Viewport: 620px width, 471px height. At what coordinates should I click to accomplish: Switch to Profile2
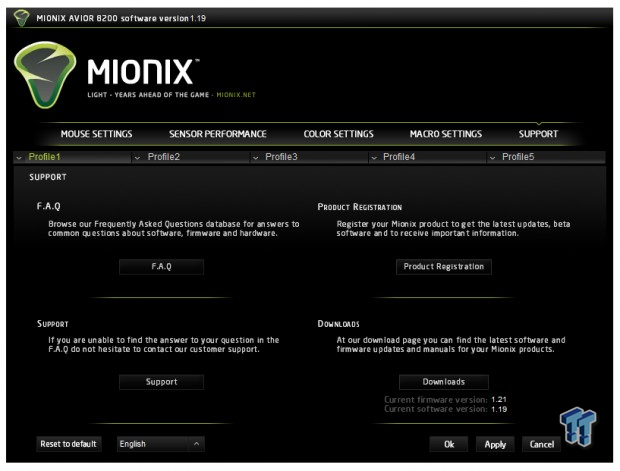click(164, 157)
